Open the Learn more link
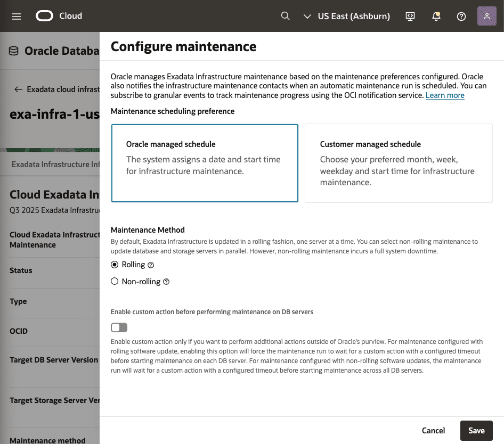504x444 pixels. [x=444, y=95]
